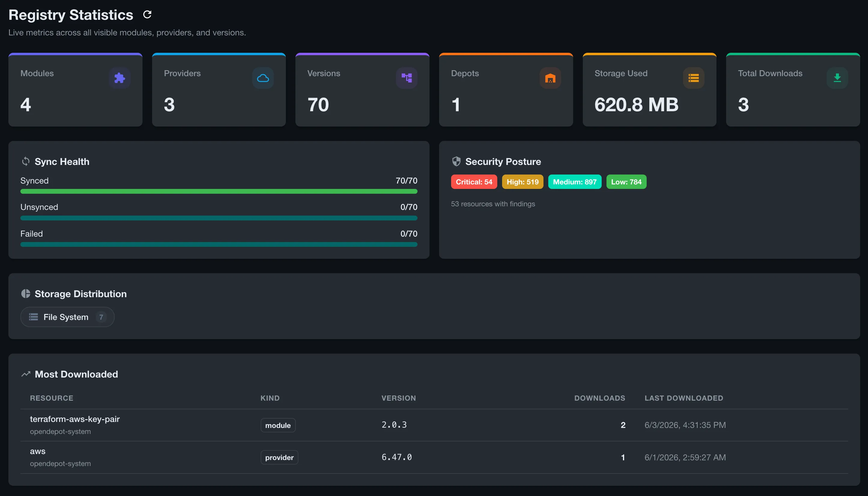Viewport: 868px width, 496px height.
Task: Click the File System storage icon
Action: [x=33, y=317]
